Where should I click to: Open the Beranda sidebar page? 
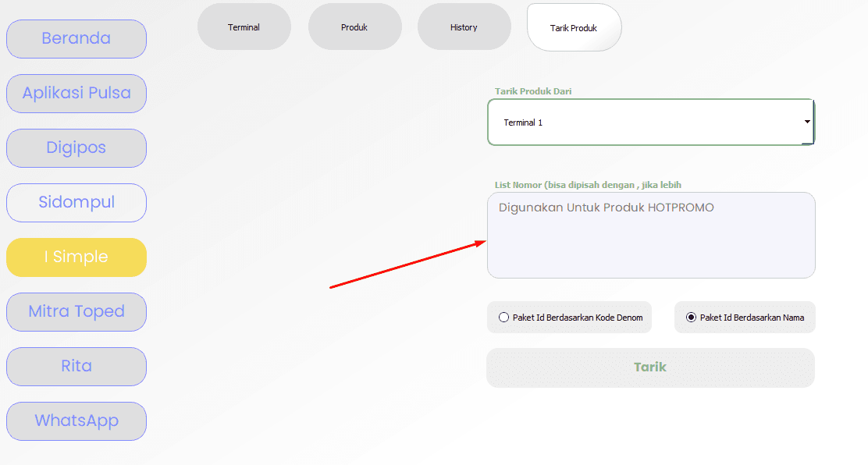76,39
